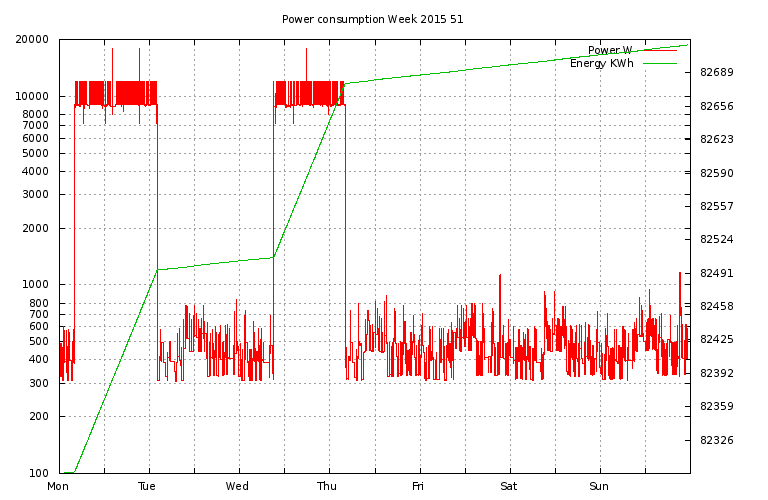This screenshot has height=500, width=768.
Task: Click the "200" left axis label
Action: click(39, 416)
